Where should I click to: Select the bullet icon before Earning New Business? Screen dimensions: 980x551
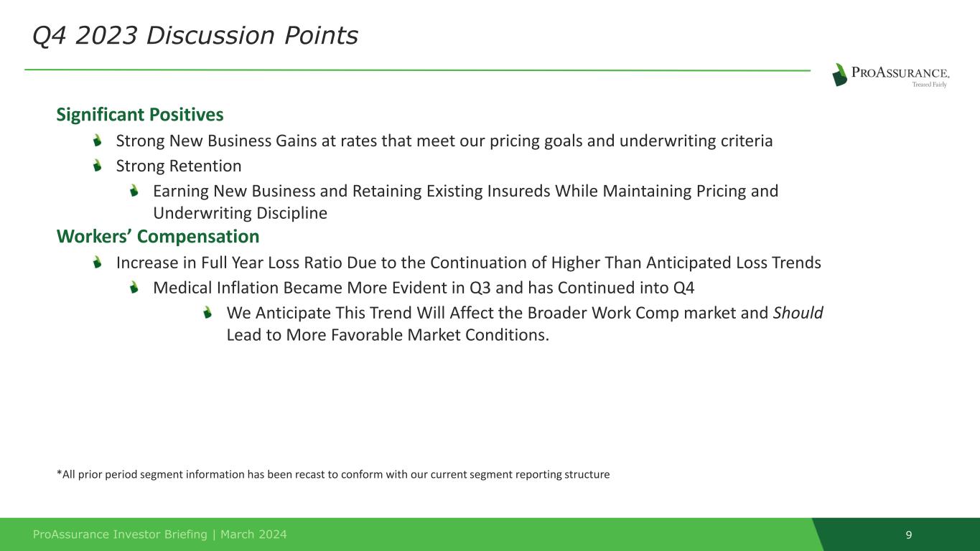click(134, 191)
